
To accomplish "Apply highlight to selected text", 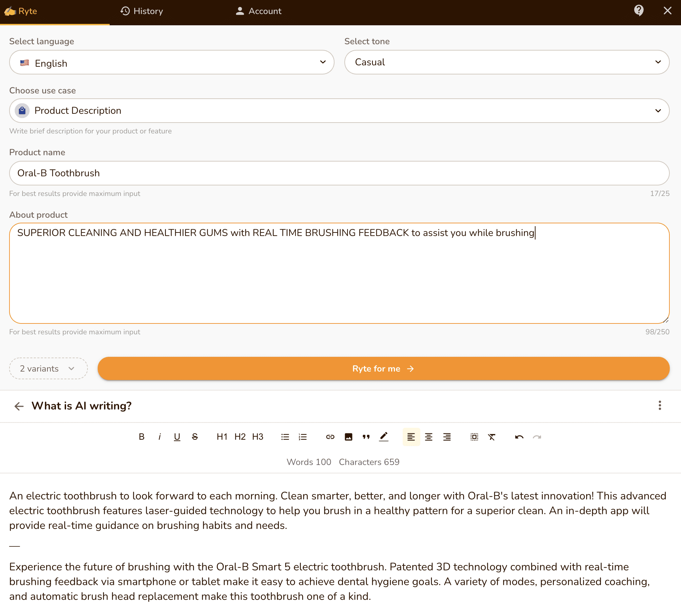I will (384, 436).
